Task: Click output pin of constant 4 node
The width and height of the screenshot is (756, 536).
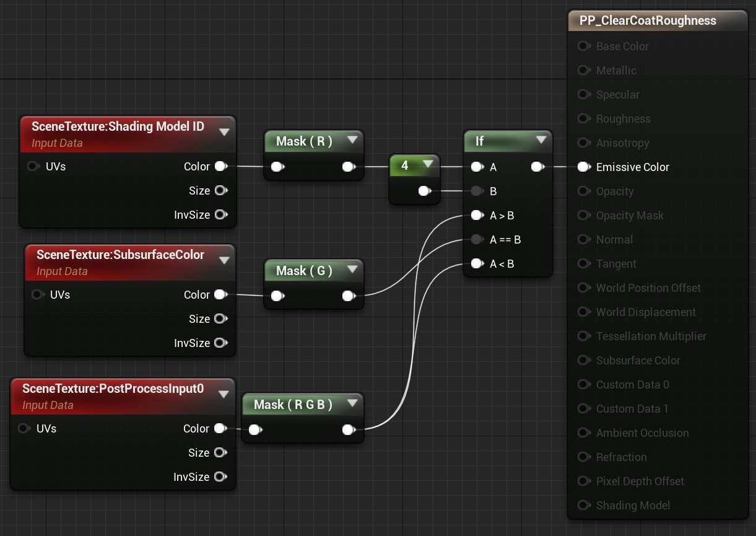Action: tap(425, 191)
